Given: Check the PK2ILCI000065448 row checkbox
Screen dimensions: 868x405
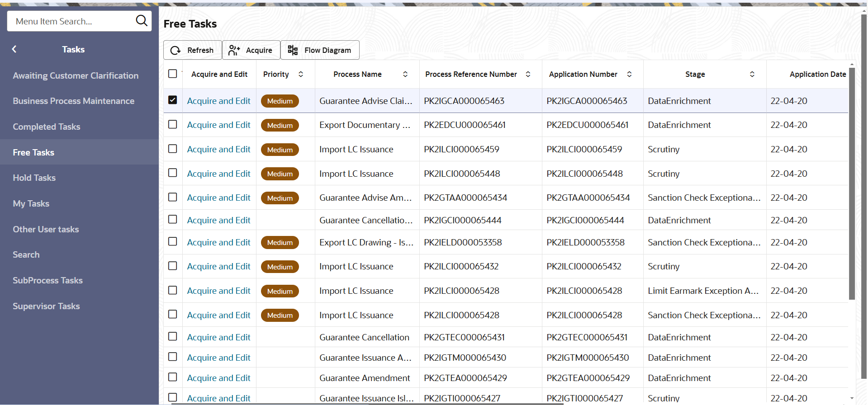Looking at the screenshot, I should tap(173, 173).
